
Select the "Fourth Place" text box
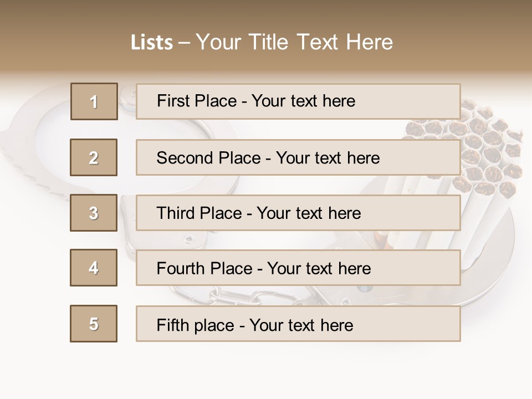pyautogui.click(x=298, y=268)
